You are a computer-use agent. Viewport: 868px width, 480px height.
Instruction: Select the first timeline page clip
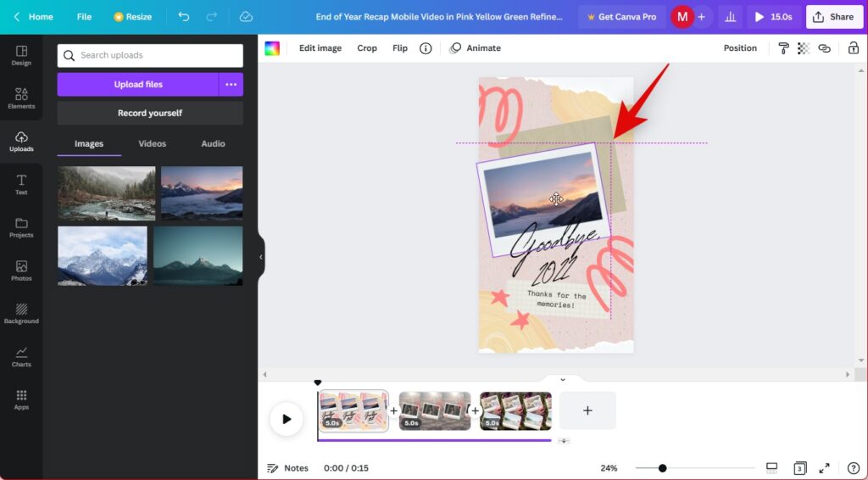point(353,410)
